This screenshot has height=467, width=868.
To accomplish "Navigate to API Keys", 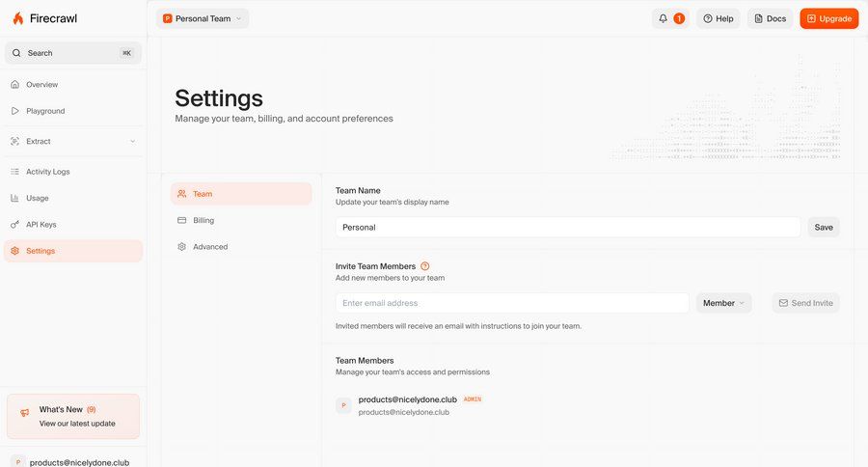I will tap(41, 225).
